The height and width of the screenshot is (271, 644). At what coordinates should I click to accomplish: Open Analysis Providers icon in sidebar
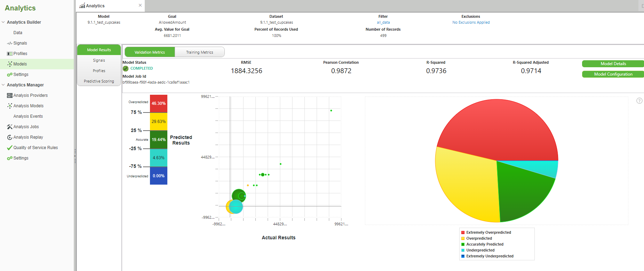(x=9, y=95)
